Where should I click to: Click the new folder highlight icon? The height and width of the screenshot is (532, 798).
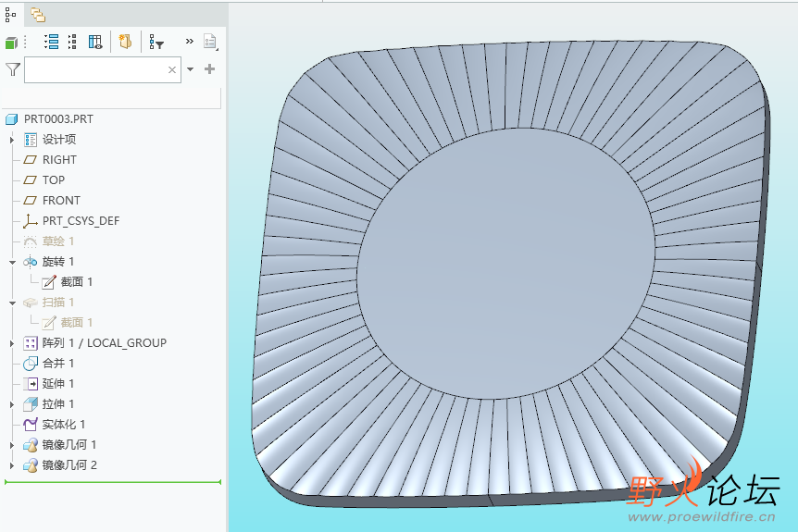pyautogui.click(x=125, y=42)
